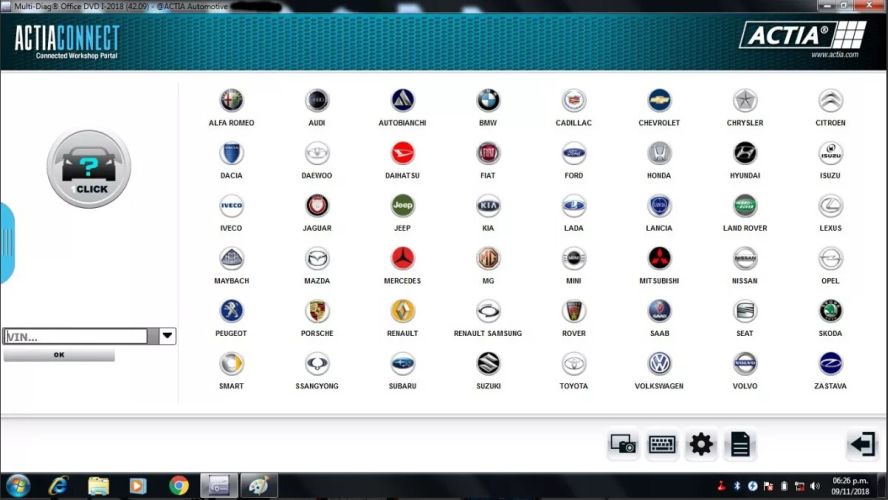Select the Porsche crest icon
The image size is (888, 500).
tap(317, 311)
